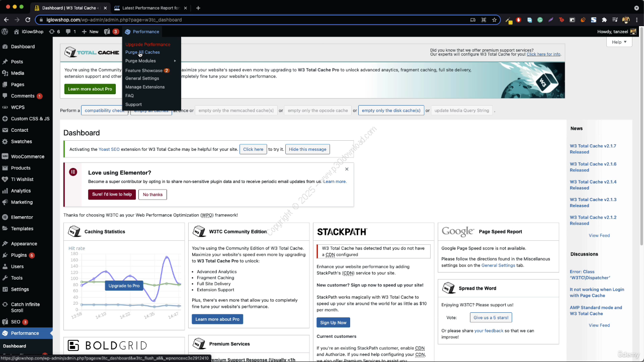Open Yoast SEO icon in admin bar
The height and width of the screenshot is (362, 644).
pyautogui.click(x=111, y=32)
